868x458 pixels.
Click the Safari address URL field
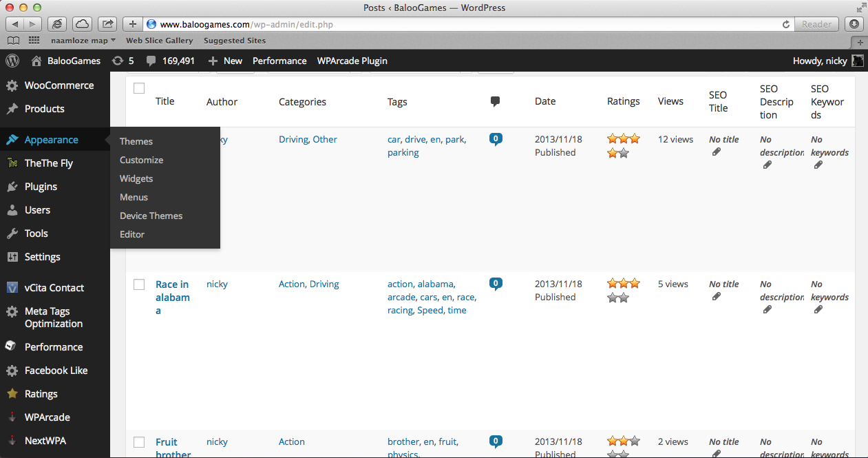point(468,24)
